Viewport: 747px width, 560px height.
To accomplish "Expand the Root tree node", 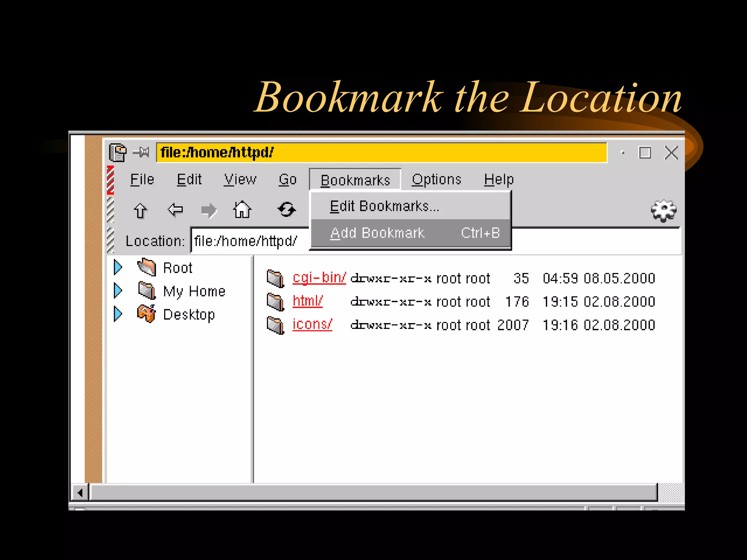I will 117,267.
